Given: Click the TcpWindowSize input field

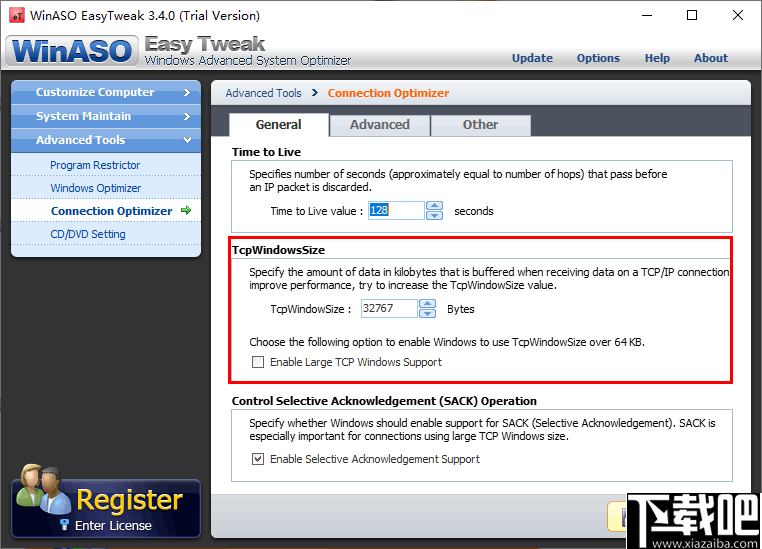Looking at the screenshot, I should click(389, 309).
